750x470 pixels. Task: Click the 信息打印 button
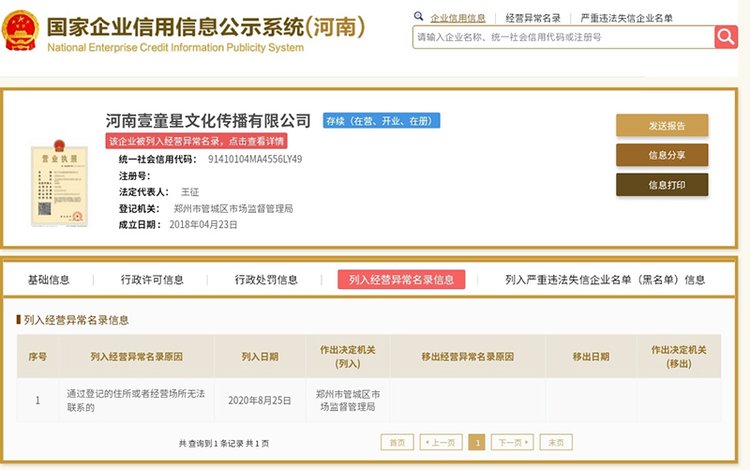[662, 185]
